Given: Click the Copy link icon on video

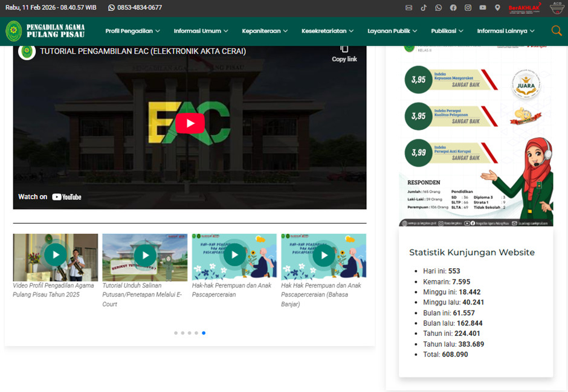Looking at the screenshot, I should 344,52.
